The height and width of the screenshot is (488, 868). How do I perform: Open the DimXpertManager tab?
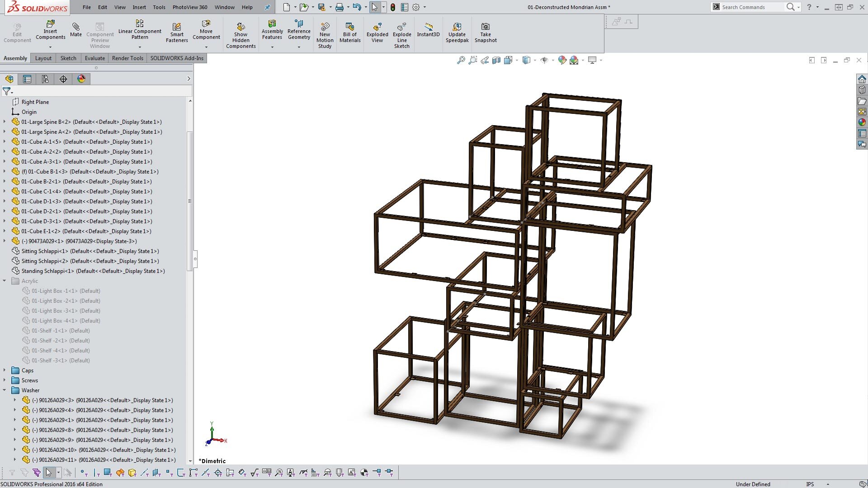pos(63,79)
